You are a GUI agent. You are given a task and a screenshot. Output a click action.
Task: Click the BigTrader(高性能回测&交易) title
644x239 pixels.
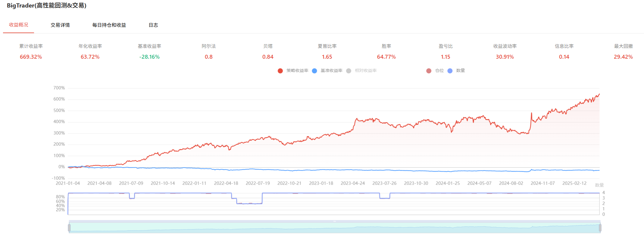(x=47, y=6)
